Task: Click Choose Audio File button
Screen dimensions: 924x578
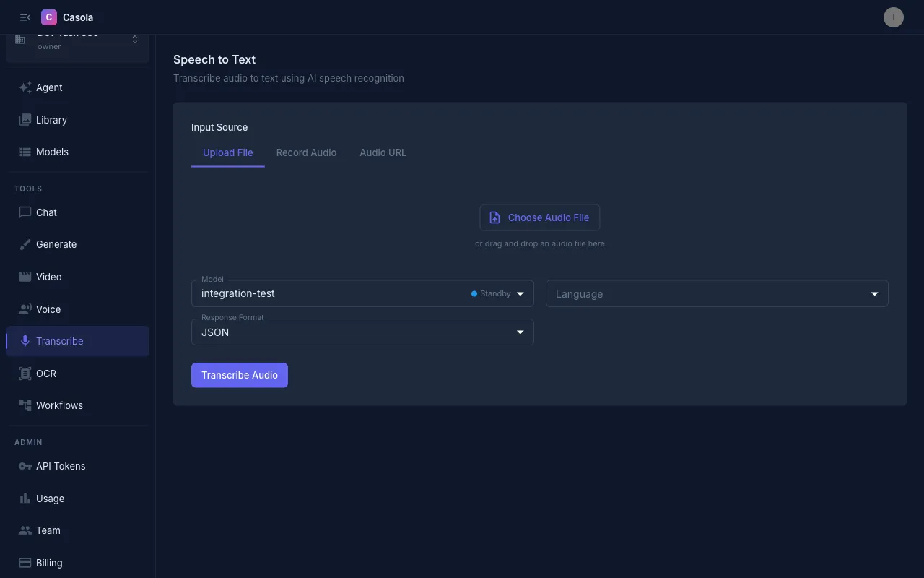Action: point(539,217)
